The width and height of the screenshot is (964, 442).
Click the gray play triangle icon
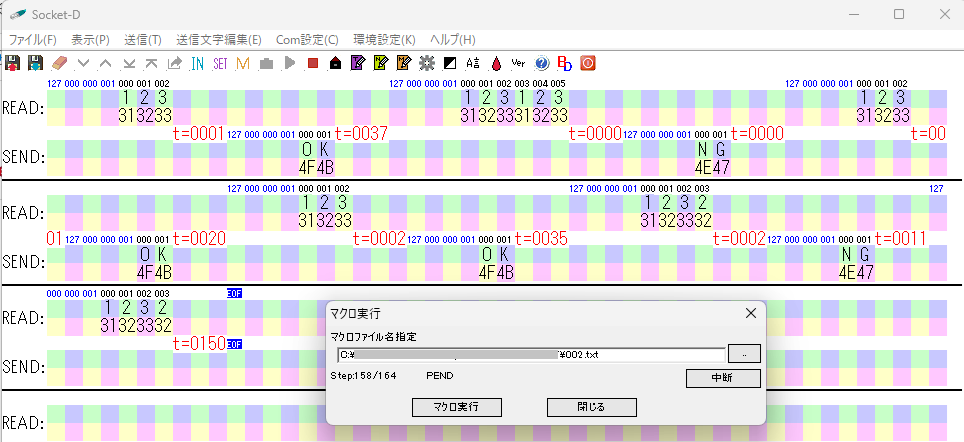tap(289, 63)
